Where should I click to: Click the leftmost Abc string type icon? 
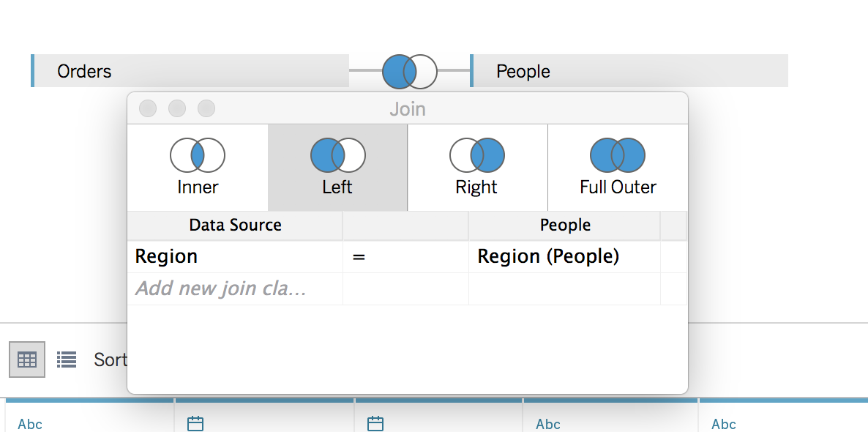30,424
